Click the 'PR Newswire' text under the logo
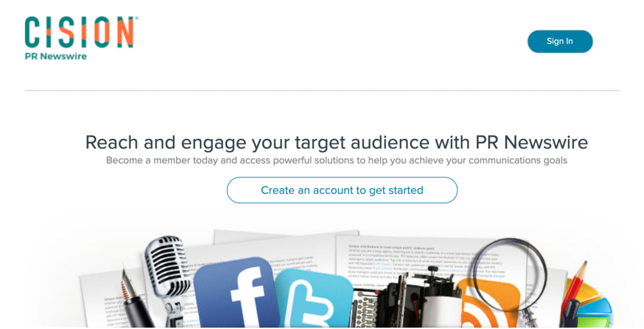This screenshot has height=329, width=644. [55, 56]
